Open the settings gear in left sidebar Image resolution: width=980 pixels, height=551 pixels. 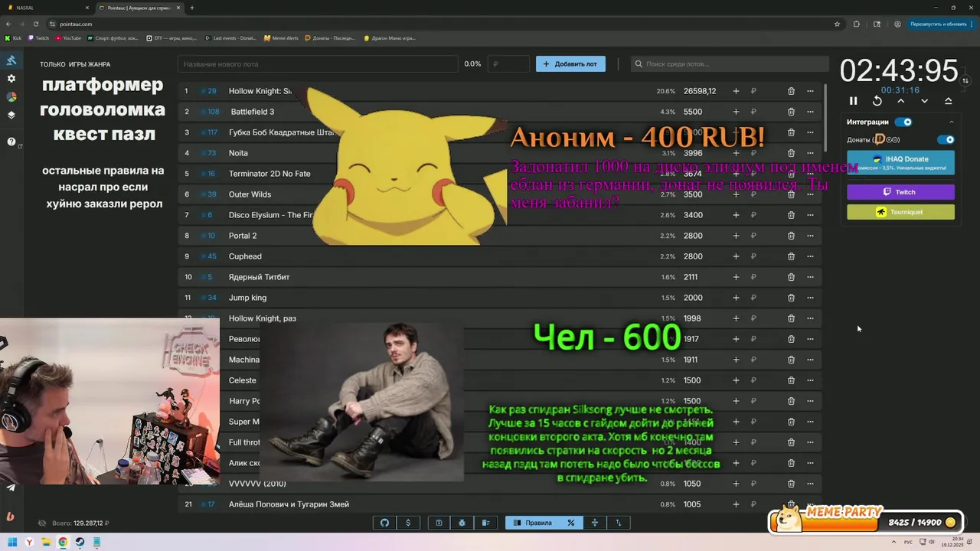(11, 79)
